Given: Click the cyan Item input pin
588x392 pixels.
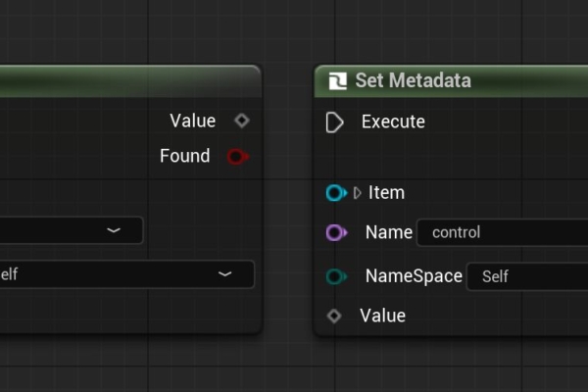Looking at the screenshot, I should click(x=336, y=193).
